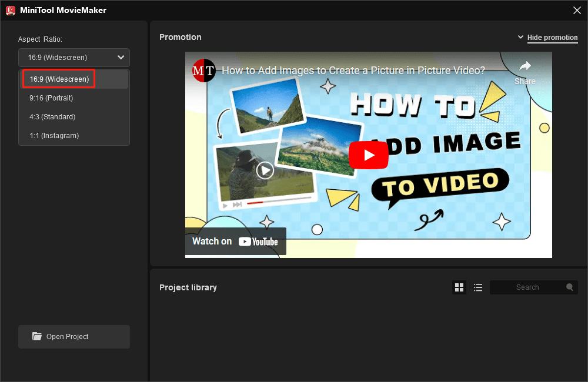Switch Project library to grid view
588x382 pixels.
click(459, 287)
